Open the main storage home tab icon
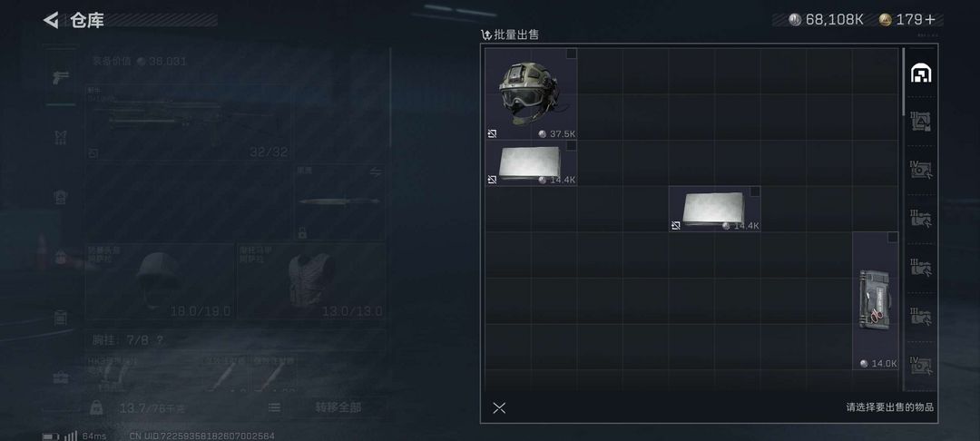 921,73
